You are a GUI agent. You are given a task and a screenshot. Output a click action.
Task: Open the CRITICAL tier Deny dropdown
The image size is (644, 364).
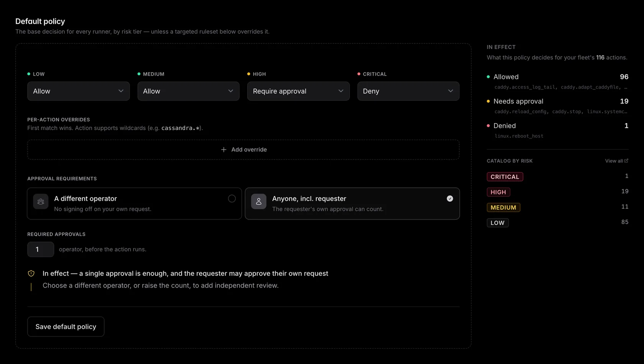tap(408, 91)
